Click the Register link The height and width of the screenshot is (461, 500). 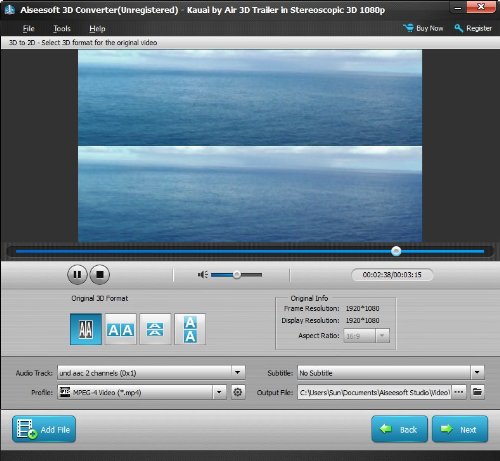tap(473, 28)
